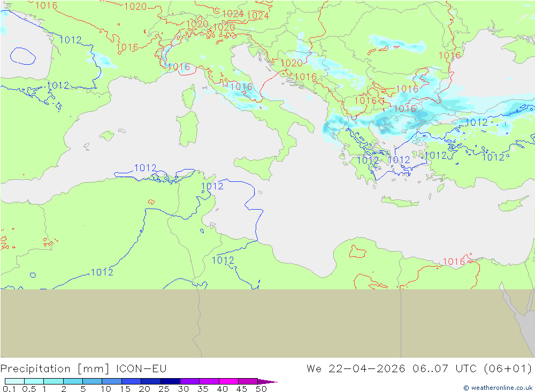This screenshot has width=535, height=392.
Task: Click the 2–5 mm legend swatch
Action: point(73,381)
